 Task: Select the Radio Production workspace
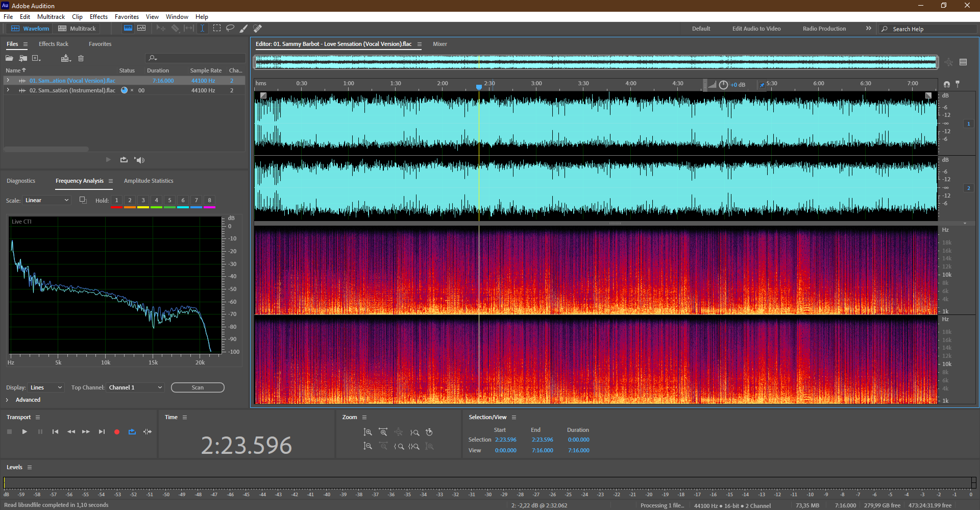(x=824, y=29)
